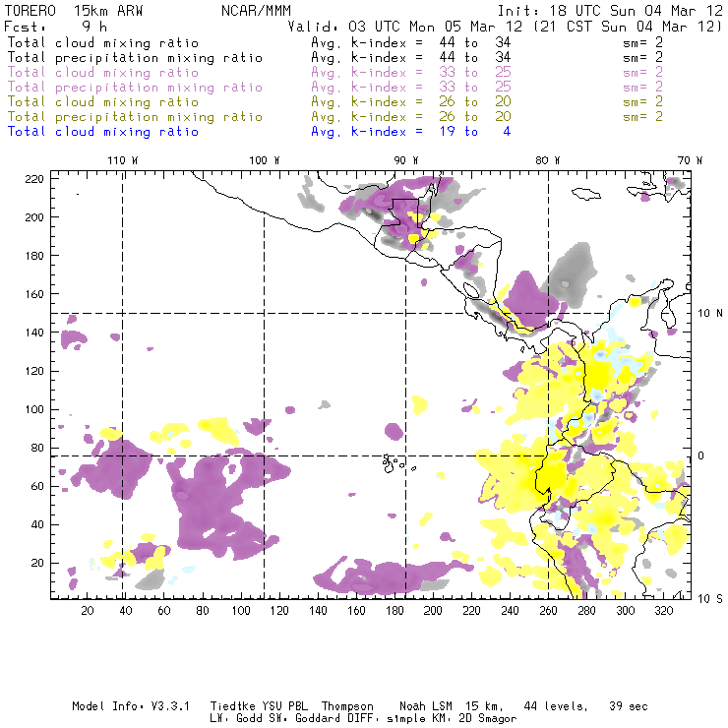Click the '(21 CST Sun 04 Mar 12)' local time text
The image size is (728, 728).
(629, 27)
